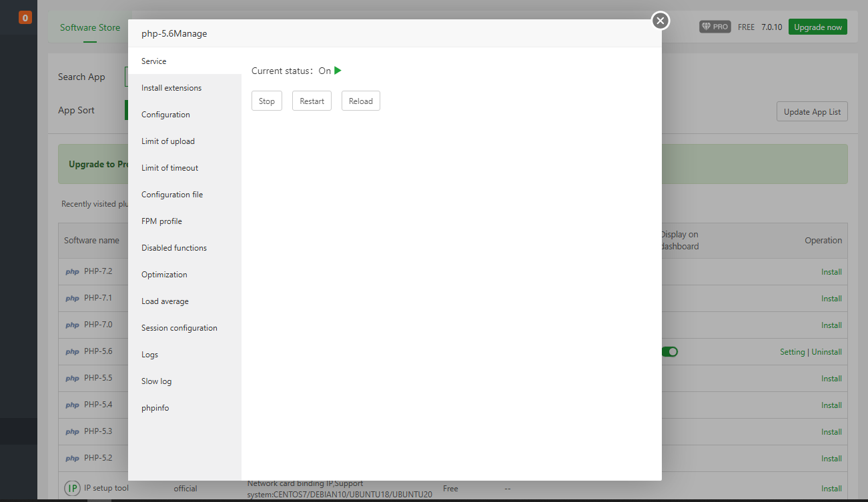868x502 pixels.
Task: Open Configuration file section
Action: (x=185, y=194)
